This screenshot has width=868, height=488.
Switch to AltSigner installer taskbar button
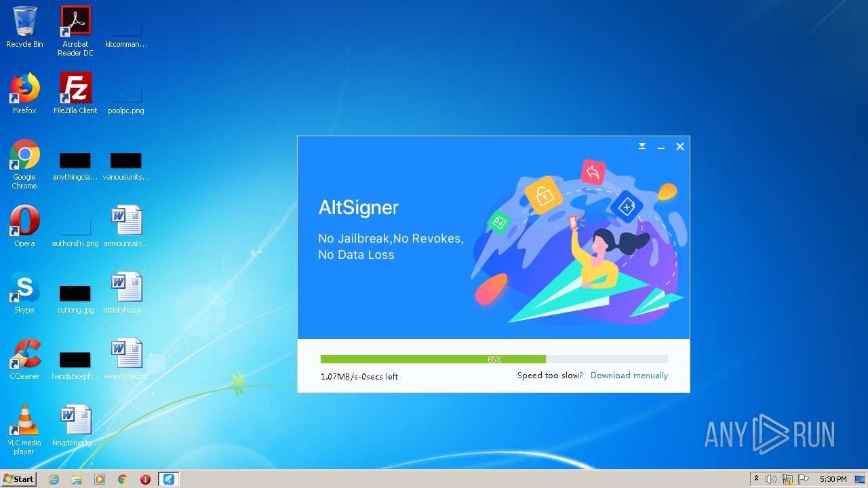(169, 479)
